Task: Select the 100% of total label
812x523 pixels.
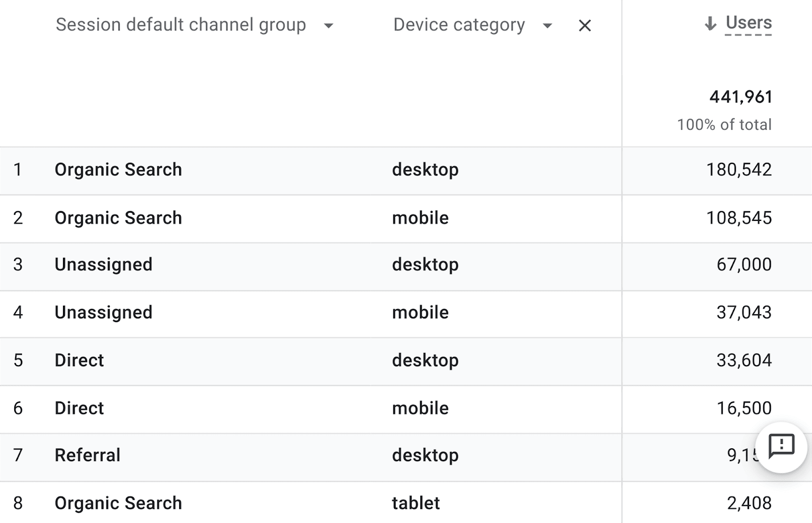Action: pyautogui.click(x=725, y=124)
